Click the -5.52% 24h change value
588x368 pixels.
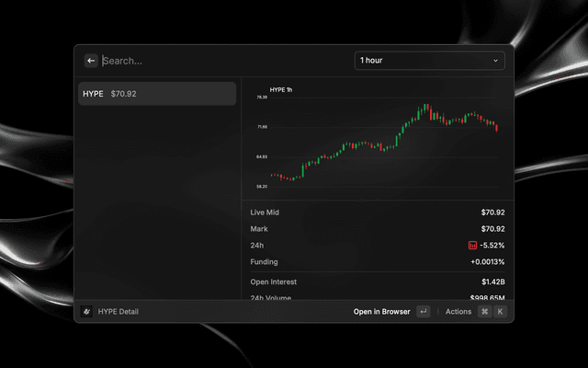pyautogui.click(x=492, y=246)
